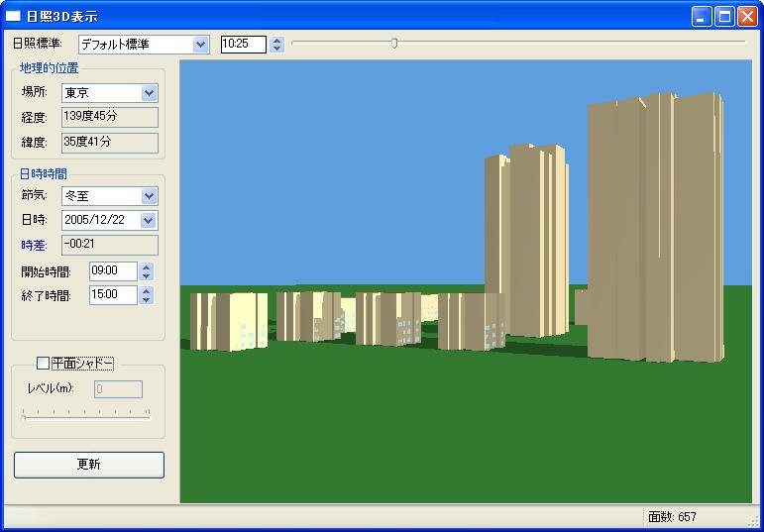Click the レベル(m) input field
The image size is (764, 532).
pyautogui.click(x=118, y=389)
